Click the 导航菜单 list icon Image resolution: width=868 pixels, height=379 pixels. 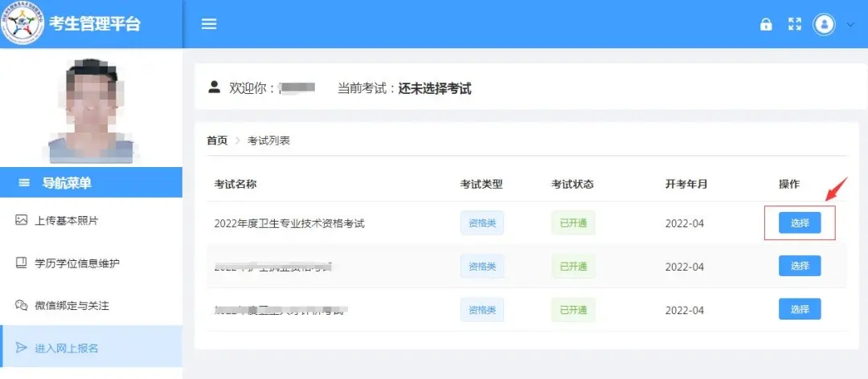(x=24, y=182)
